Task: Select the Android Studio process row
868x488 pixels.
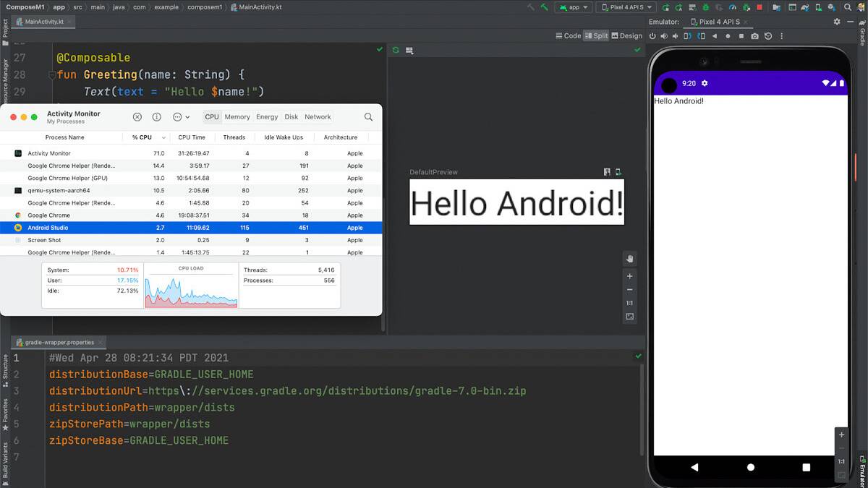Action: click(x=191, y=227)
